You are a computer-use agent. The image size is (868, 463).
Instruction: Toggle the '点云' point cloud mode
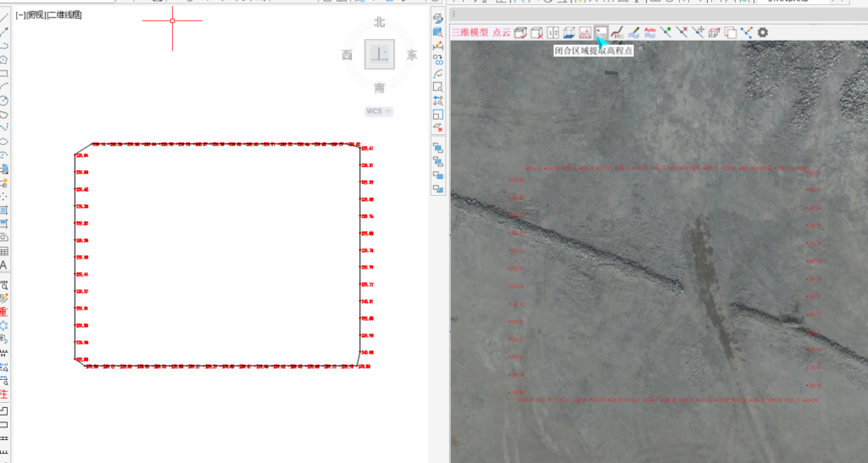501,32
